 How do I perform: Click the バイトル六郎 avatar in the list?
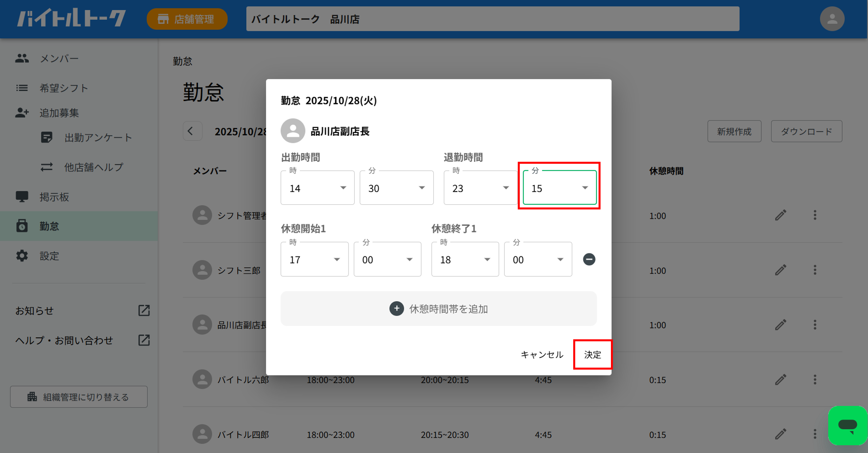(x=202, y=380)
